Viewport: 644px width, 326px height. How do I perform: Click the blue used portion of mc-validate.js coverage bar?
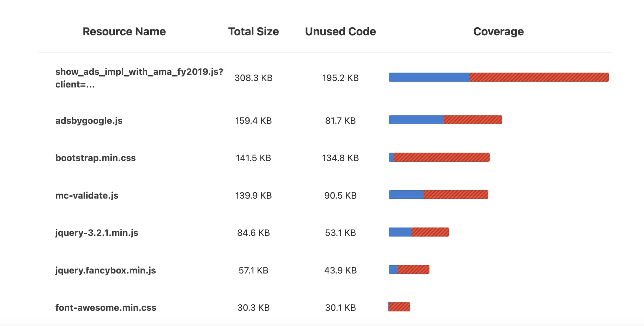tap(406, 194)
